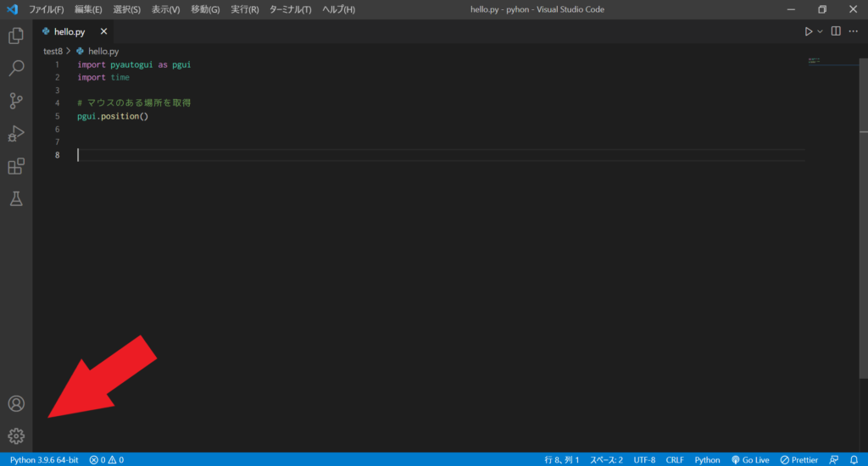
Task: Open the Explorer view in activity bar
Action: pos(16,36)
